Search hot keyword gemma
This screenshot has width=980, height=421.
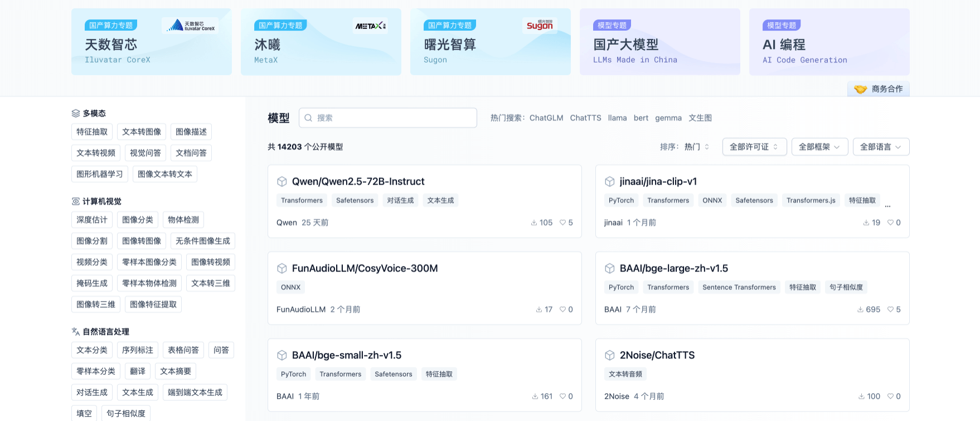pyautogui.click(x=668, y=118)
